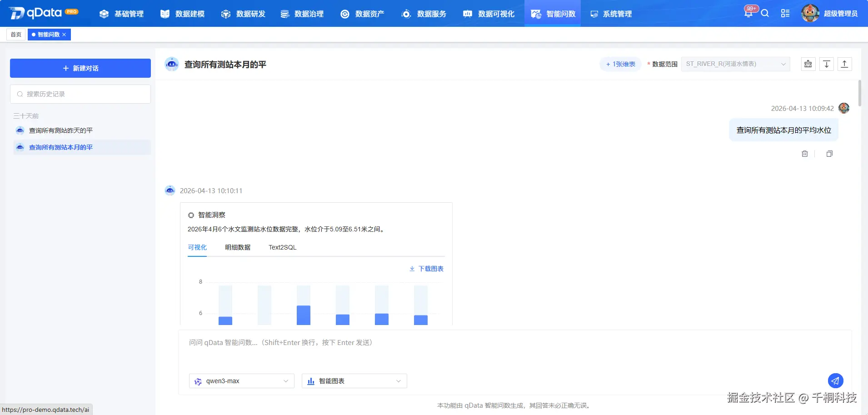Open history item 查询所有测站昨天的平

tap(82, 130)
